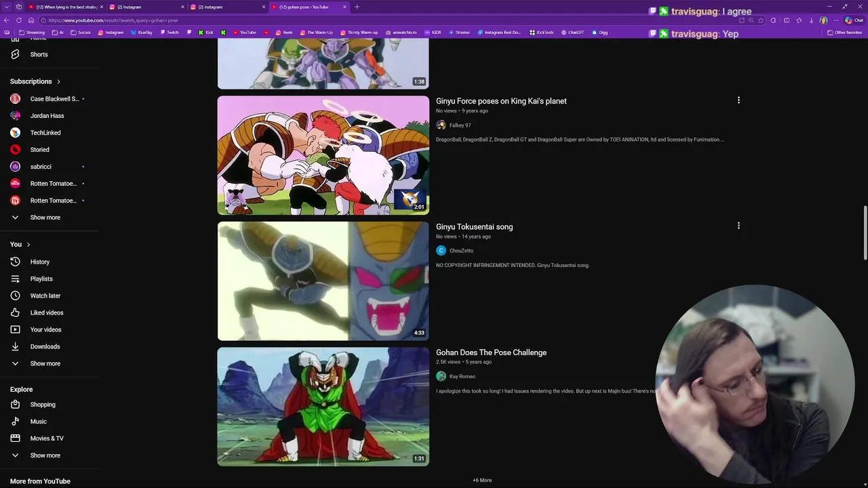Select the gohan pose - YouTube tab

309,7
